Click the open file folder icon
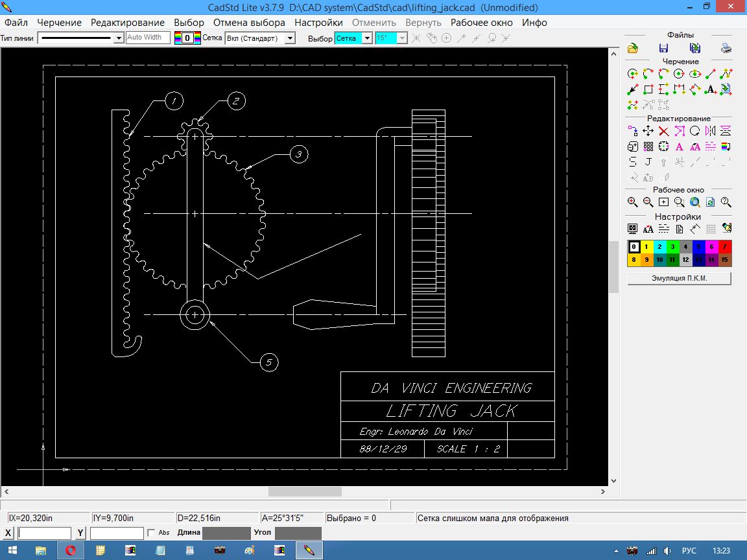 [633, 48]
